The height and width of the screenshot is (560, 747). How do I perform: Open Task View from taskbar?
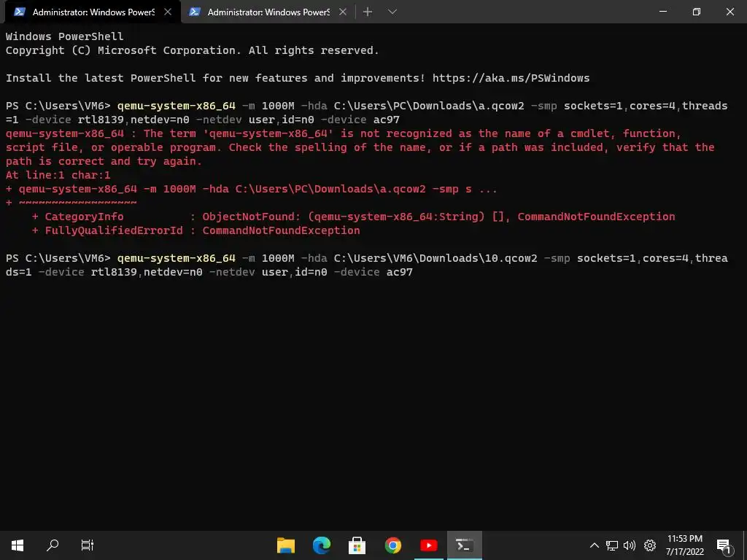[88, 545]
